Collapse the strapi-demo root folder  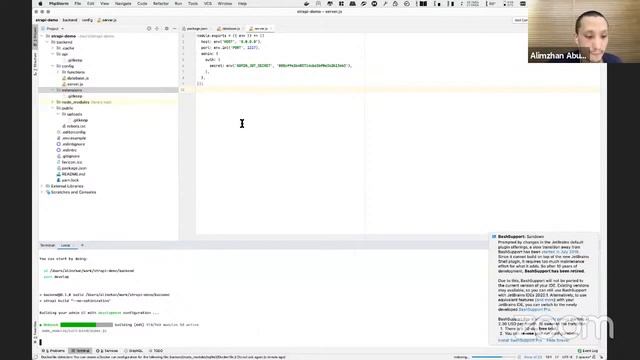[42, 36]
